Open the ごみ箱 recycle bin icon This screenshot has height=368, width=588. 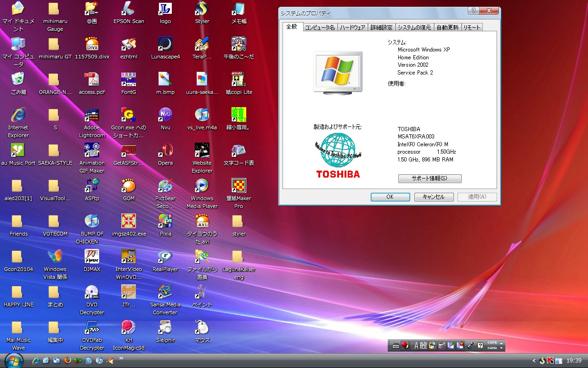click(18, 84)
